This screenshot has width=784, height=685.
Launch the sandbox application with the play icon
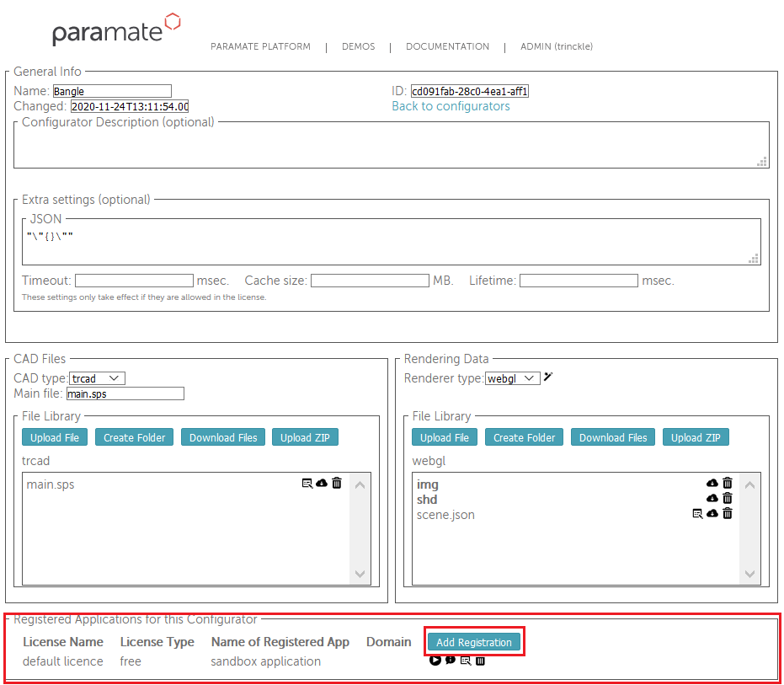pos(435,661)
